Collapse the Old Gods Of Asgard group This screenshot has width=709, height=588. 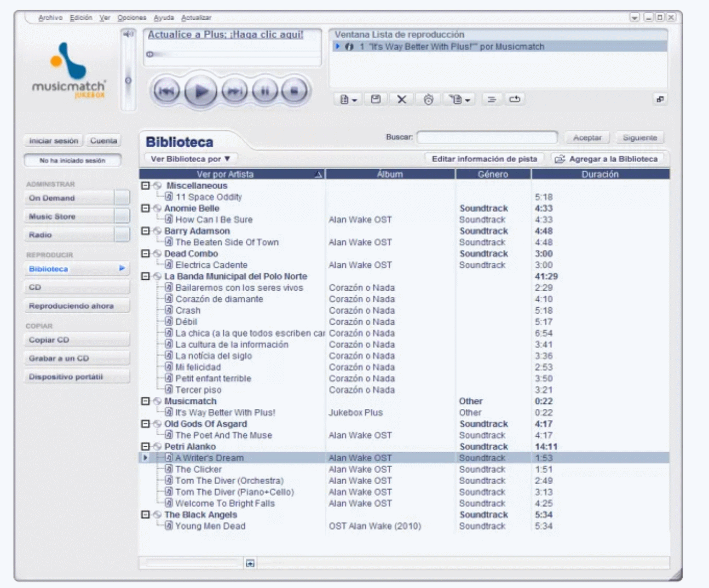[x=145, y=424]
